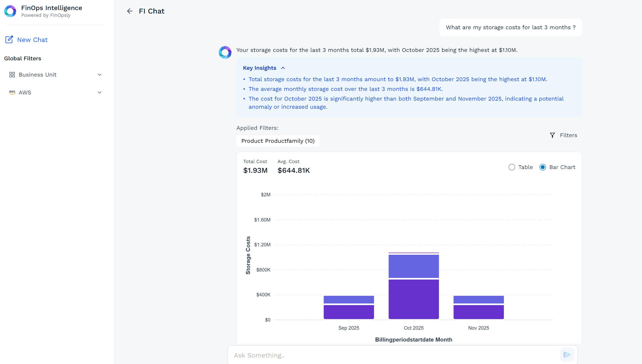
Task: Click the funnel Filters icon
Action: pyautogui.click(x=552, y=135)
